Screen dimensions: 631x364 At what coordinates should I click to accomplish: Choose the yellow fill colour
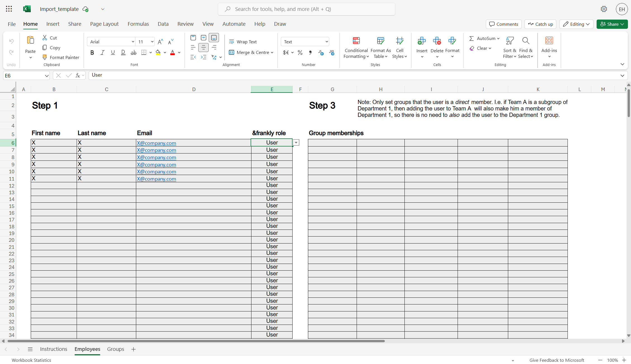click(158, 53)
